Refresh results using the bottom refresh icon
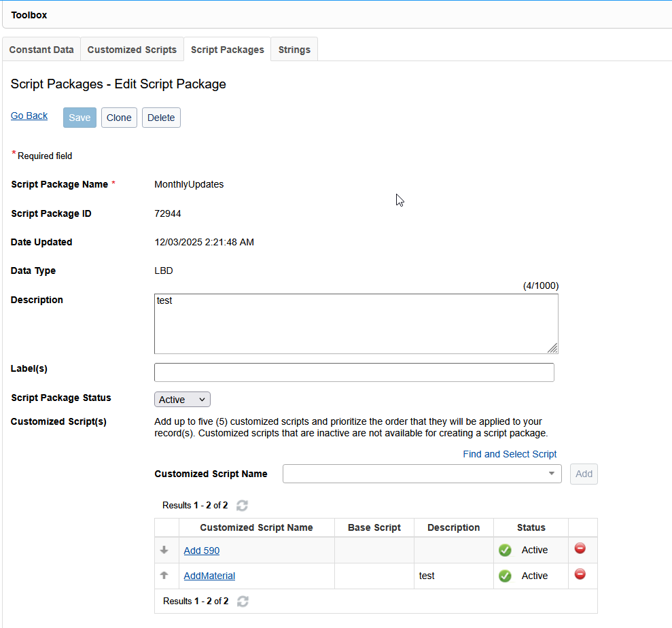The width and height of the screenshot is (672, 628). tap(243, 601)
